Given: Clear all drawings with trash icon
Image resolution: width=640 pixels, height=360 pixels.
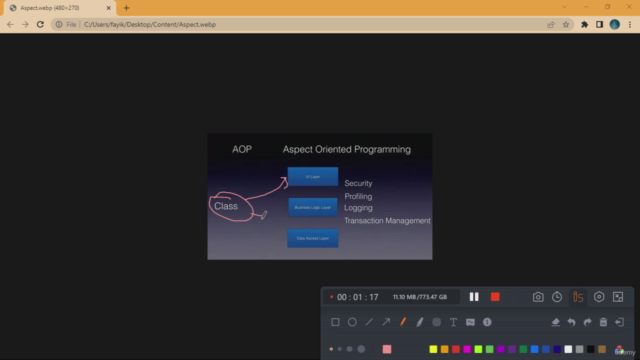Looking at the screenshot, I should click(603, 322).
